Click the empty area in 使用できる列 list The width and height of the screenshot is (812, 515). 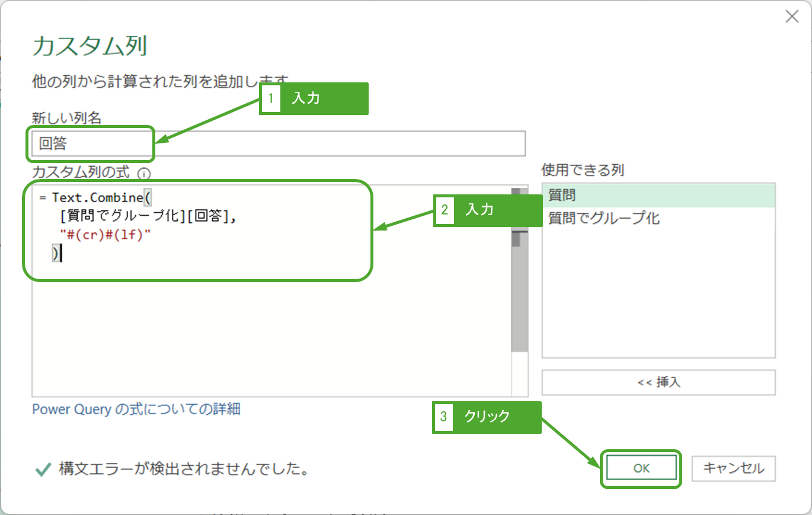point(658,296)
